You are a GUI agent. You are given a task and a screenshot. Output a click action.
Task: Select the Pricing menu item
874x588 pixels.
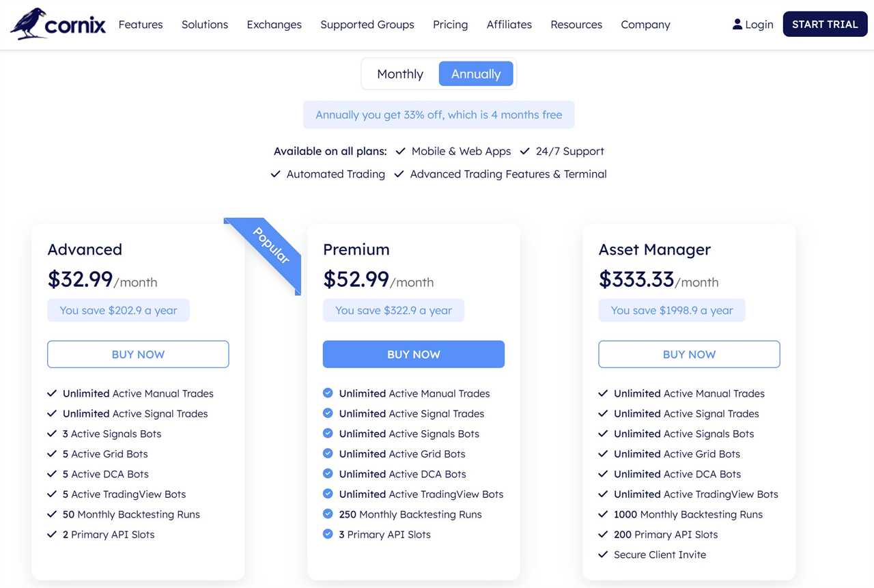click(450, 24)
